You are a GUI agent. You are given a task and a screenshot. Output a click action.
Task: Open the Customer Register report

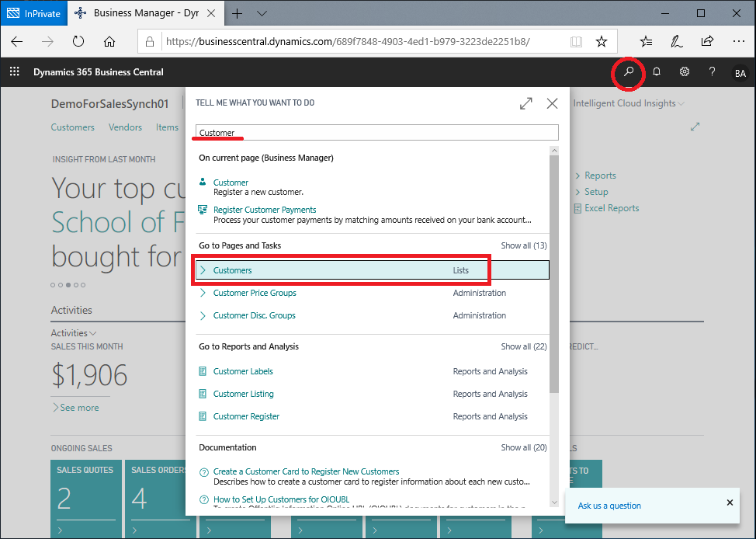click(x=246, y=416)
